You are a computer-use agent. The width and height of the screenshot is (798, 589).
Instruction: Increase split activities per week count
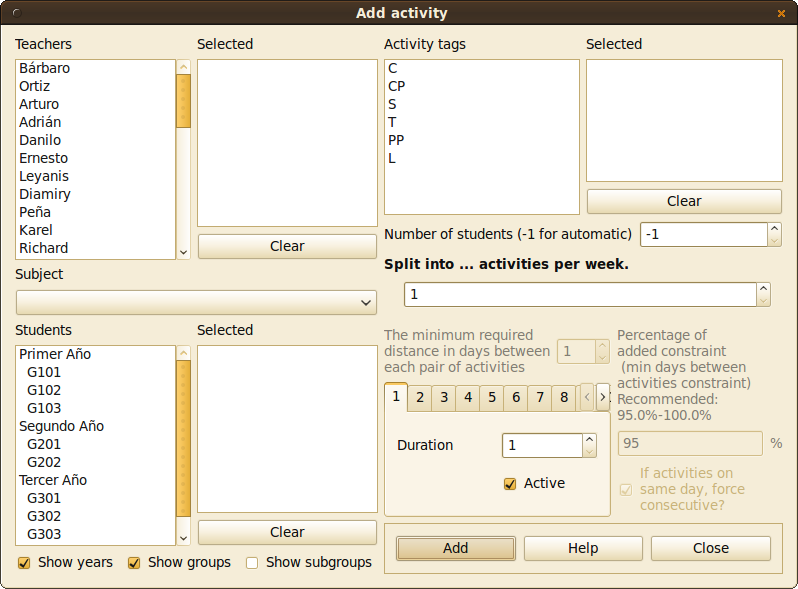[x=764, y=289]
